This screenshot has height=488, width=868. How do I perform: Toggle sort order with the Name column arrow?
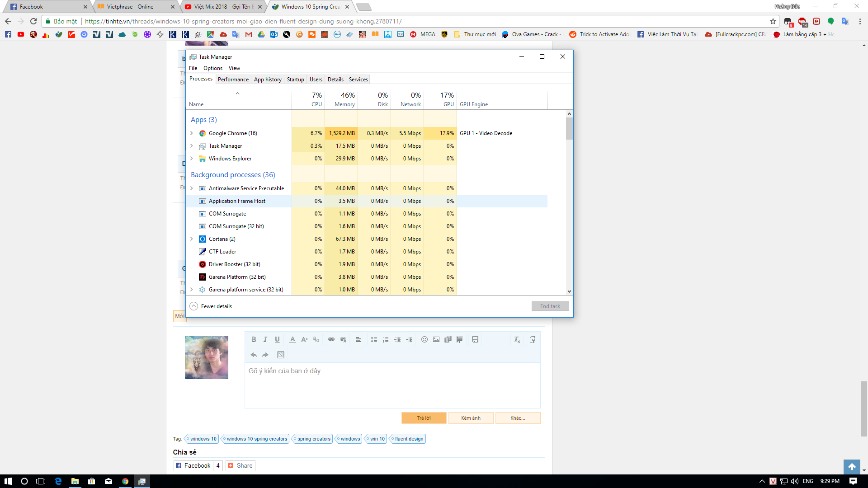pos(237,94)
